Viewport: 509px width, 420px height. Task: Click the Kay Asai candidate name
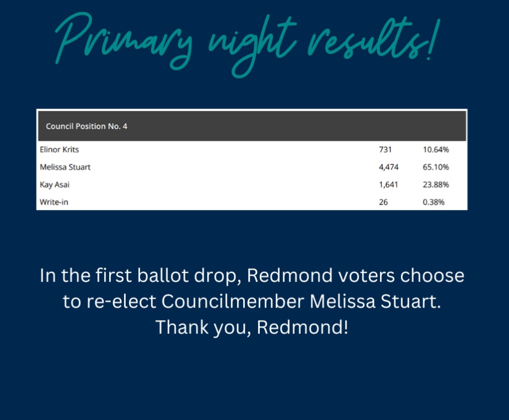54,185
